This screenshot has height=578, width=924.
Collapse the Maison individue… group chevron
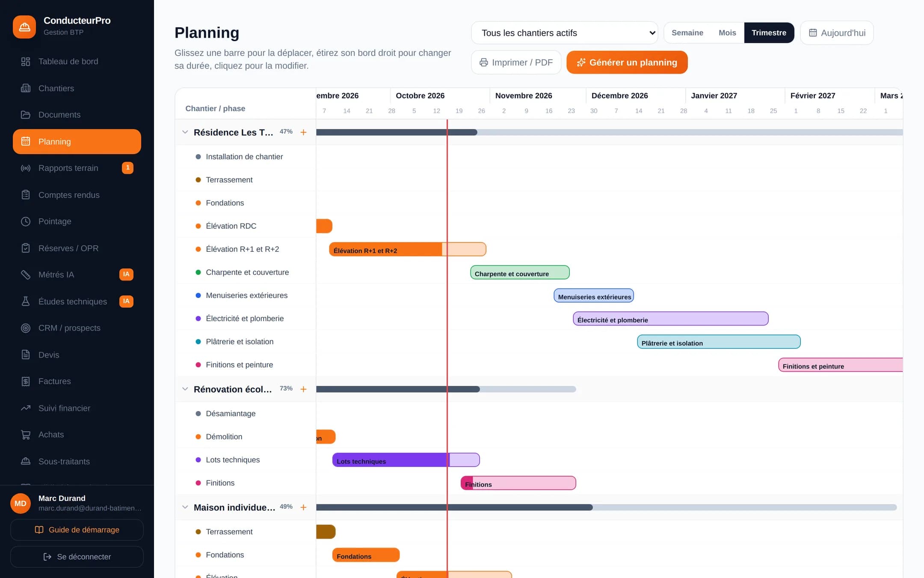185,507
